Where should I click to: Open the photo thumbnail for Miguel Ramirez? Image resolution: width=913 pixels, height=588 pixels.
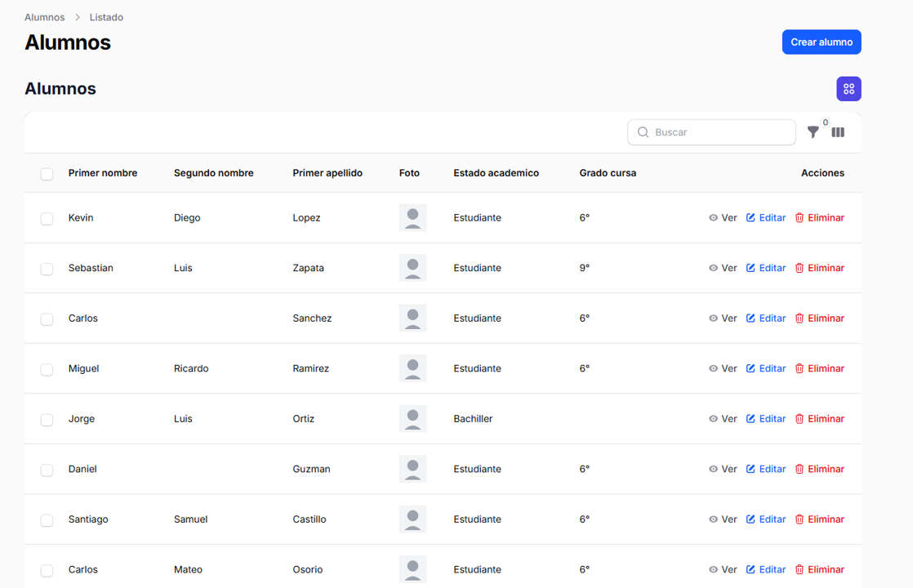click(x=412, y=368)
